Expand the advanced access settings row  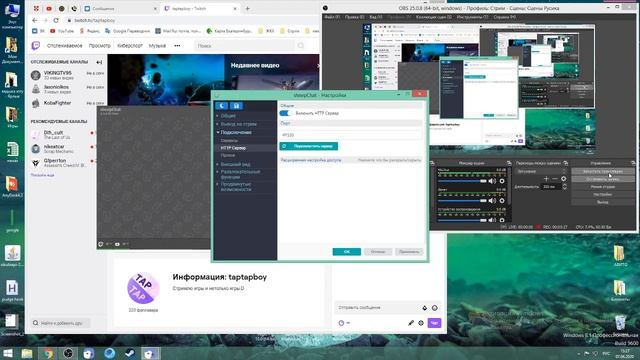point(351,160)
